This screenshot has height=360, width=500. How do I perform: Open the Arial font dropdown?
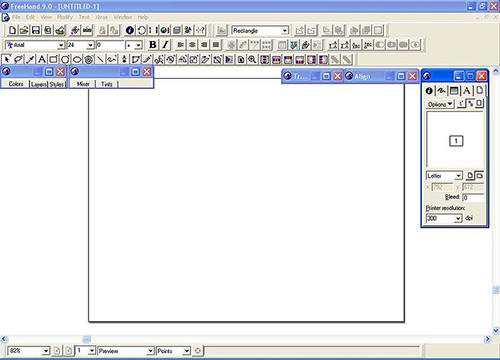pyautogui.click(x=61, y=45)
